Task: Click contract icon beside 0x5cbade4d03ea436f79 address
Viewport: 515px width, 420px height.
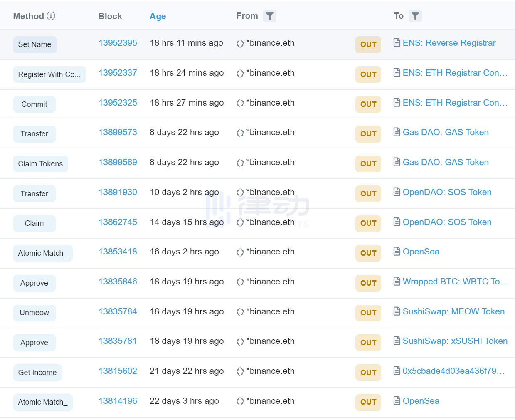Action: pyautogui.click(x=397, y=371)
